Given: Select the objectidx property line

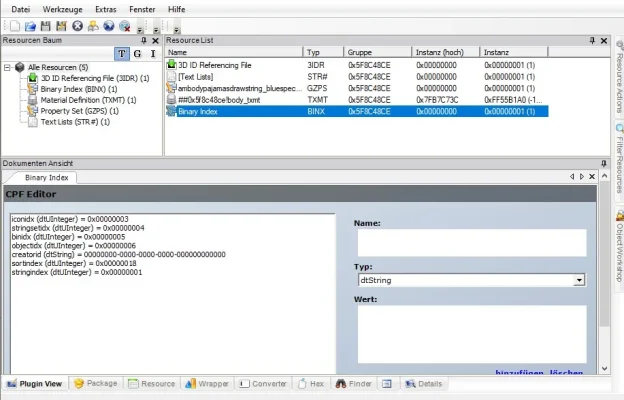Looking at the screenshot, I should click(x=74, y=246).
